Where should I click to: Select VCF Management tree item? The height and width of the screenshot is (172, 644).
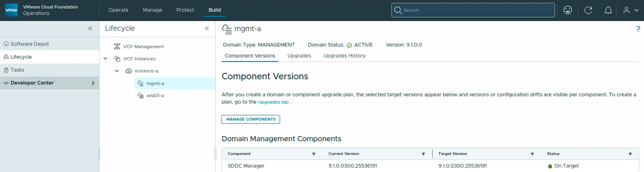pyautogui.click(x=144, y=47)
